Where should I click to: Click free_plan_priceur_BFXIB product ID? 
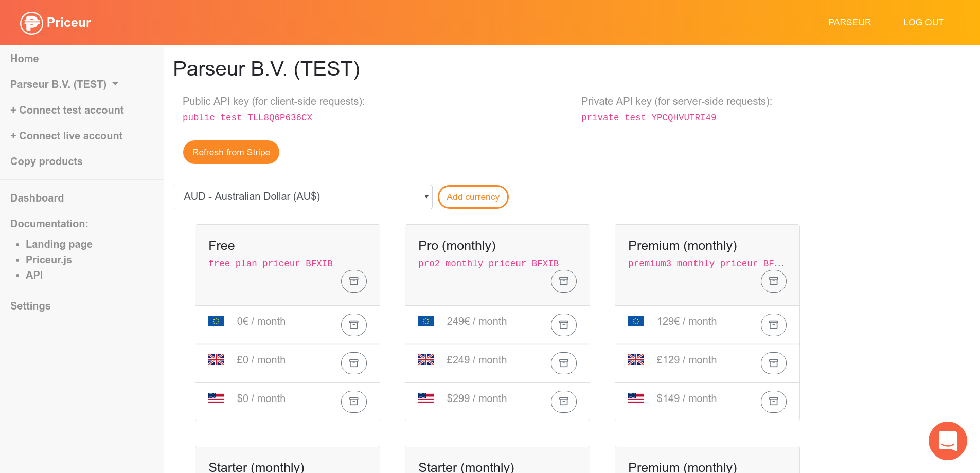[271, 263]
